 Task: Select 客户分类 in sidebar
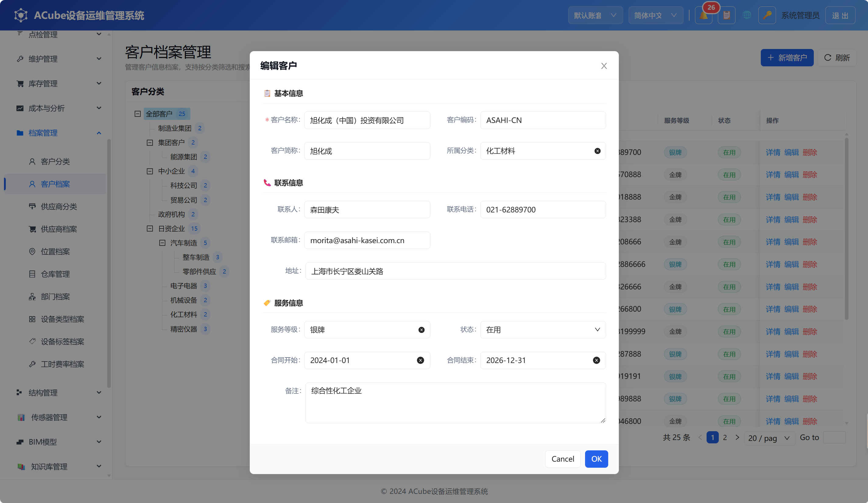[x=55, y=161]
